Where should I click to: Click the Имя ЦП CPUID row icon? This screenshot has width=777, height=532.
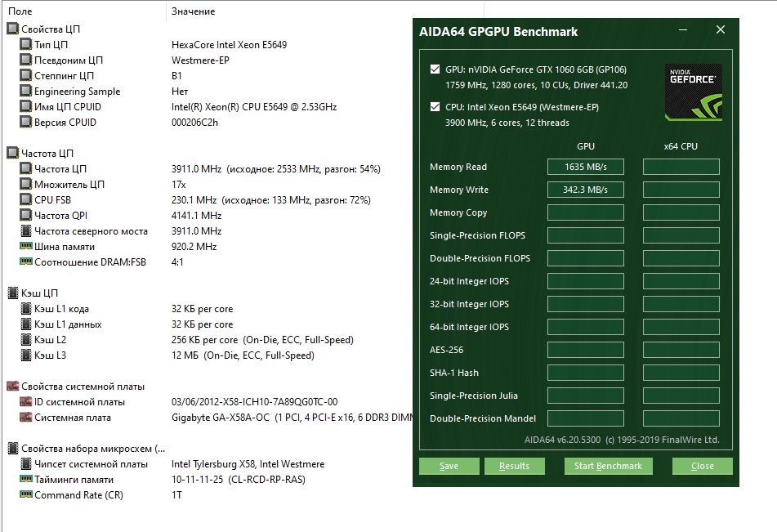[26, 106]
